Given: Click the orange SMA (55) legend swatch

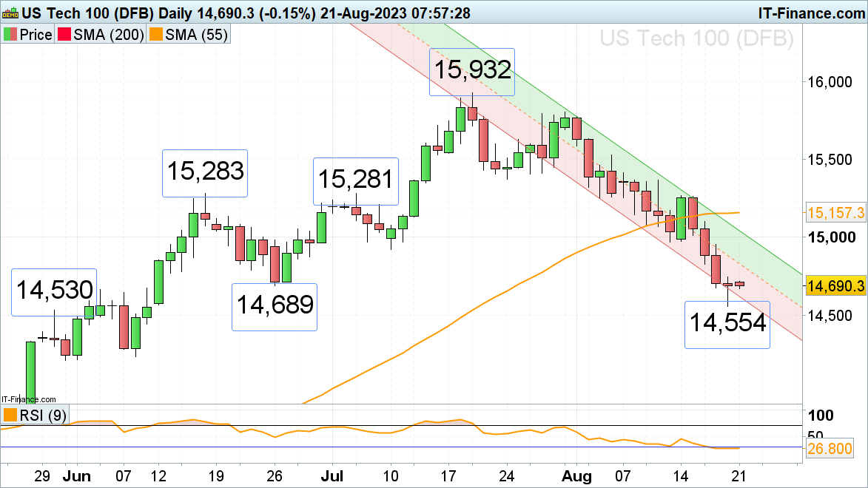Looking at the screenshot, I should click(156, 35).
